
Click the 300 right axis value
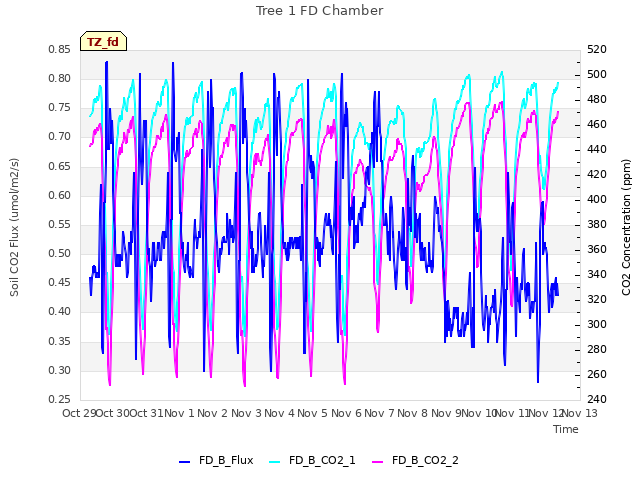[597, 324]
